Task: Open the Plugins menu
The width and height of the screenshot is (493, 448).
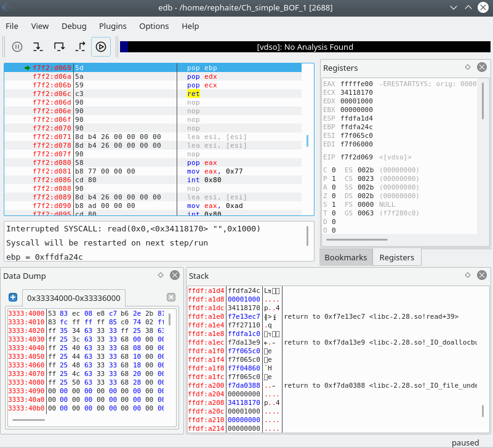Action: coord(113,26)
